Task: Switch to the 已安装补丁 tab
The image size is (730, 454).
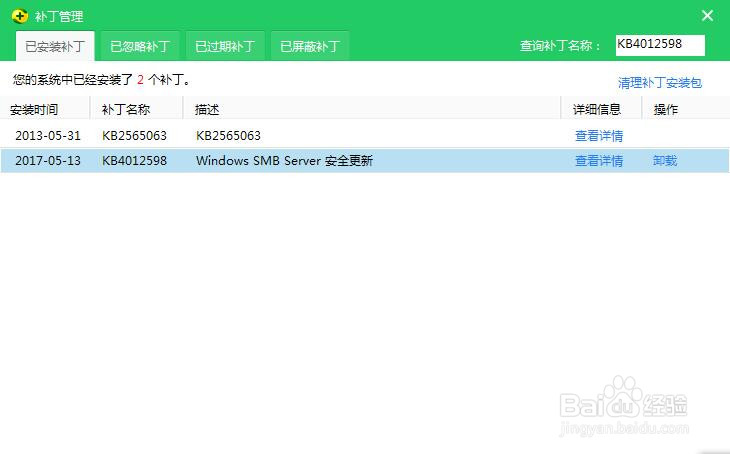Action: point(55,46)
